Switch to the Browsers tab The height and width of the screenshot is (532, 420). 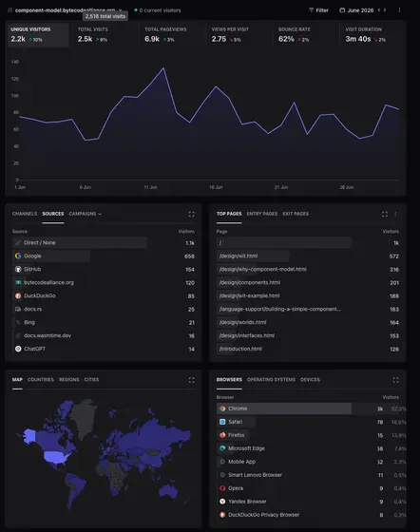229,379
